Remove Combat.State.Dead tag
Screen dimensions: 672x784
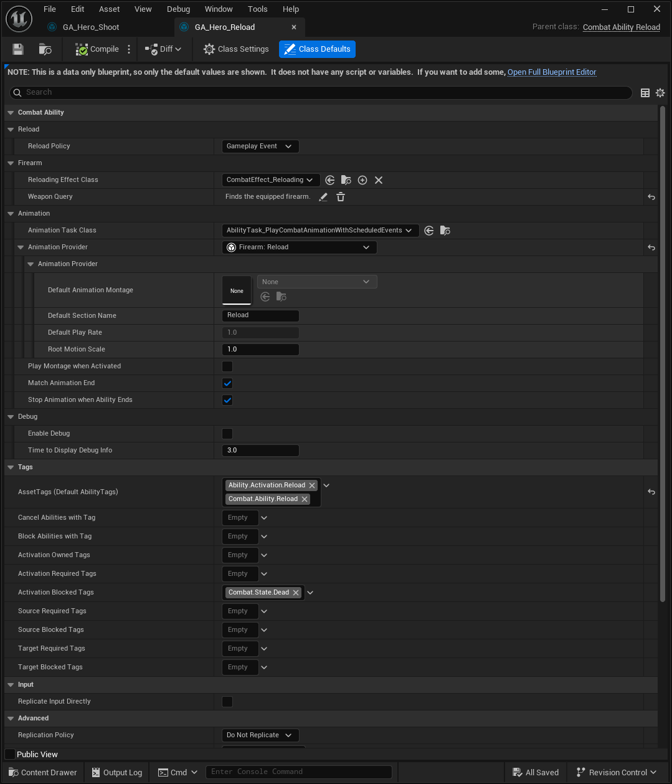pyautogui.click(x=296, y=593)
